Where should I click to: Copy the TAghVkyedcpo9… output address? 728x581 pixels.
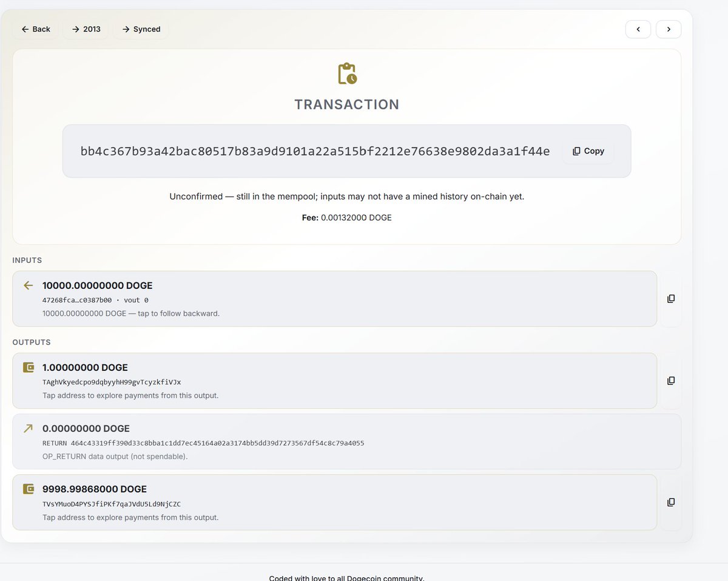pos(671,381)
